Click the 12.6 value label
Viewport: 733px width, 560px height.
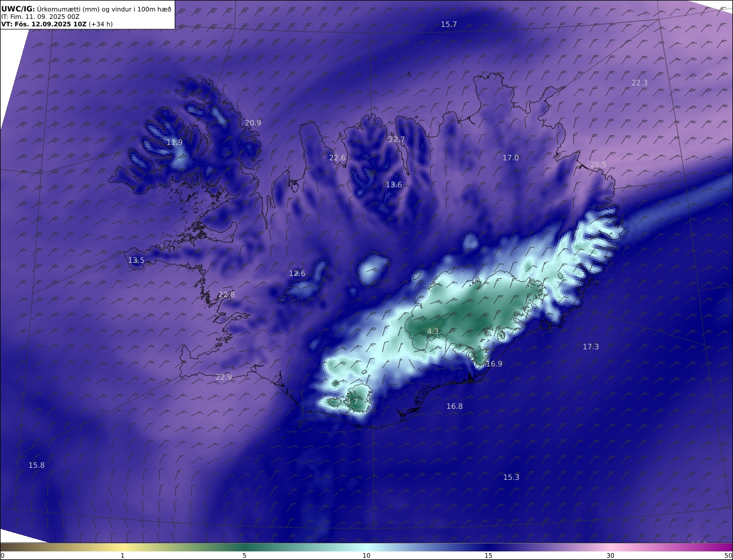(x=297, y=273)
